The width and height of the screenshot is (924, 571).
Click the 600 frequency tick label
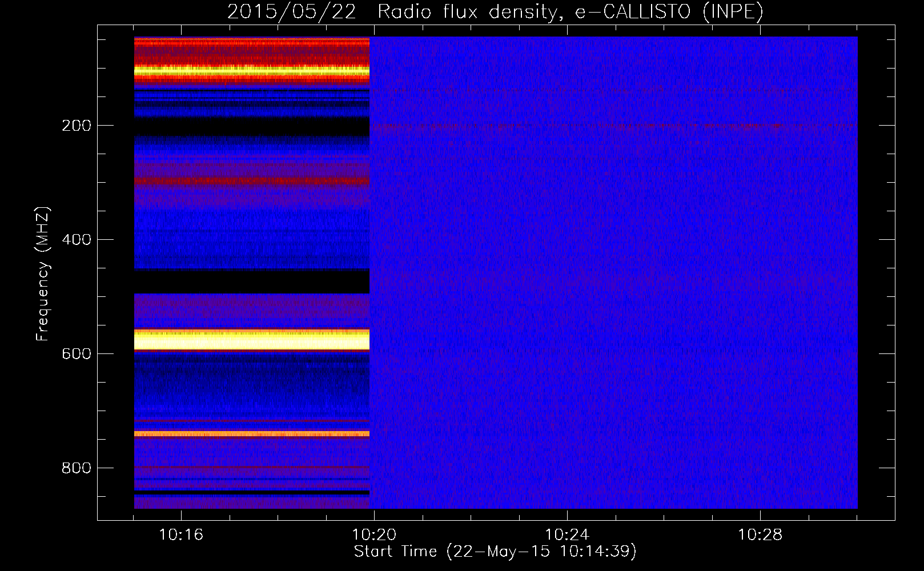pyautogui.click(x=77, y=354)
